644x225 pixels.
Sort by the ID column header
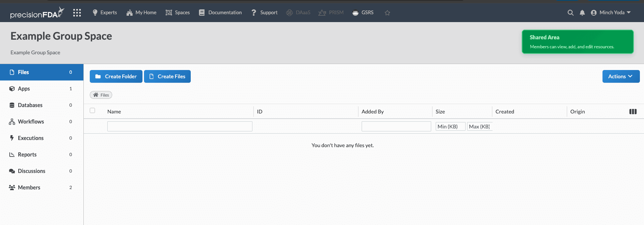[x=260, y=112]
